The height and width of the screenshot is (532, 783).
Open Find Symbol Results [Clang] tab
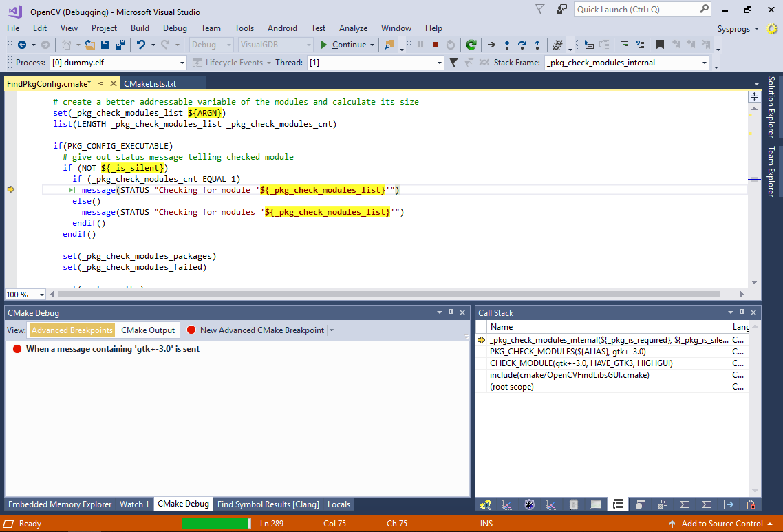point(268,504)
